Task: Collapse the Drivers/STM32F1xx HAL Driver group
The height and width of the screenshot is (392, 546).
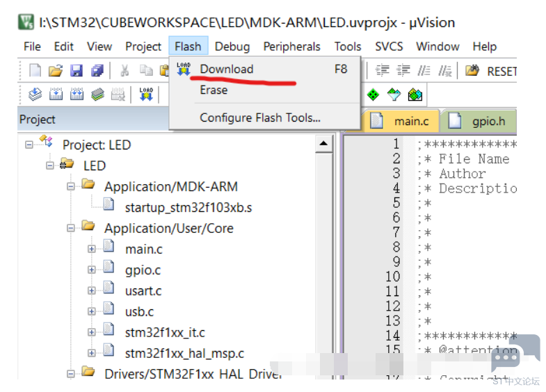Action: [x=71, y=374]
